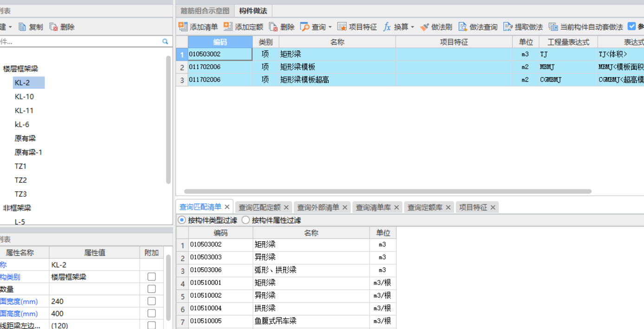Open the 换算 dropdown arrow

tap(412, 27)
